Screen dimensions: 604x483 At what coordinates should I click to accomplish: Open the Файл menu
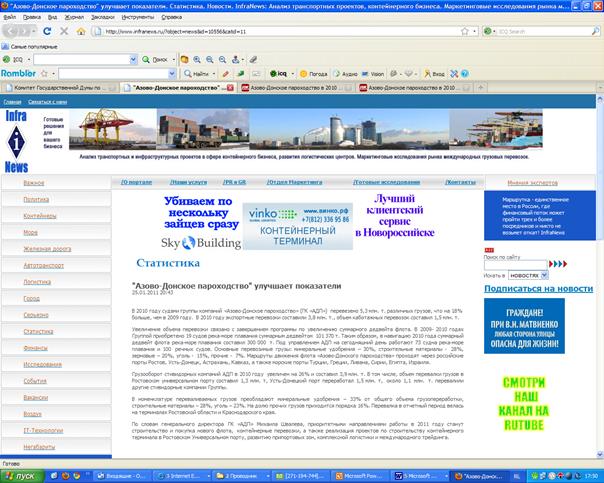point(9,17)
